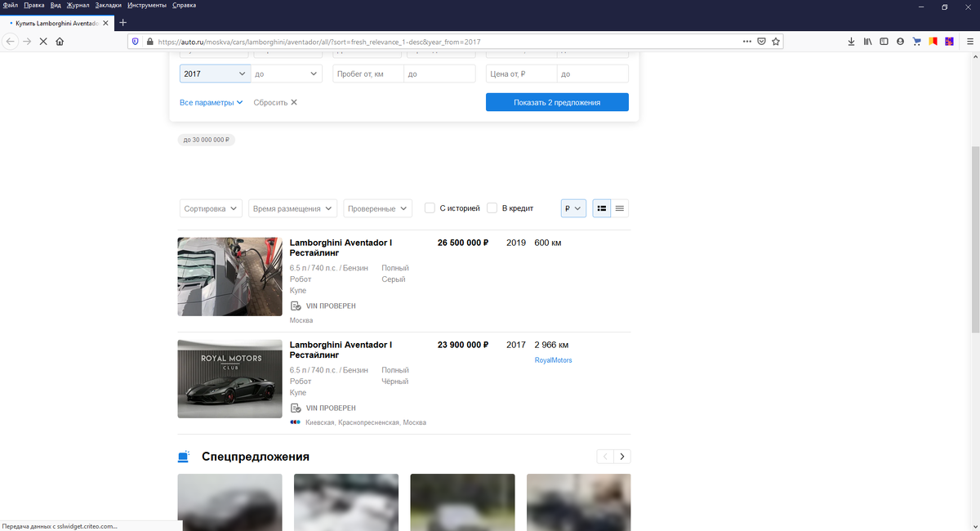The height and width of the screenshot is (531, 980).
Task: Toggle the browser sidebar icon
Action: pos(884,41)
